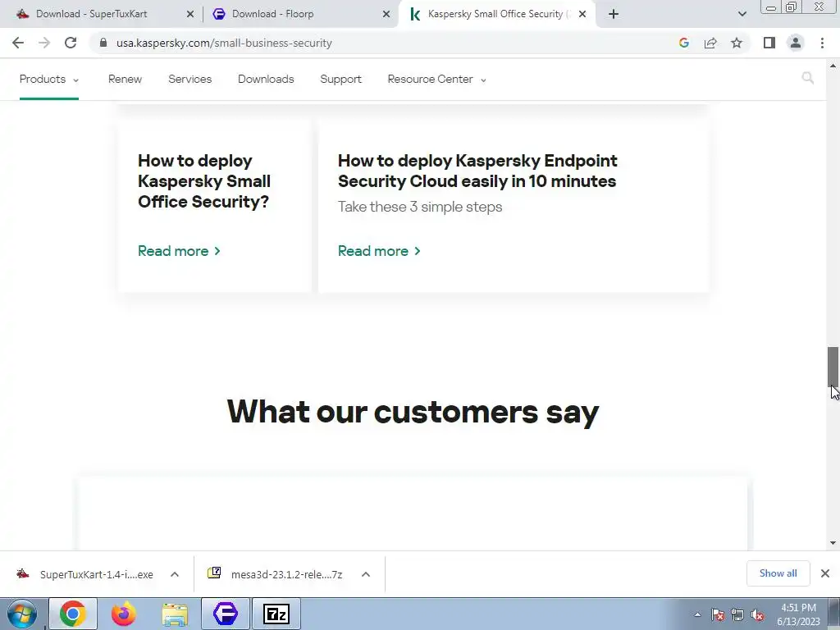Screen dimensions: 840x630
Task: Toggle the browser side panel
Action: click(x=769, y=43)
